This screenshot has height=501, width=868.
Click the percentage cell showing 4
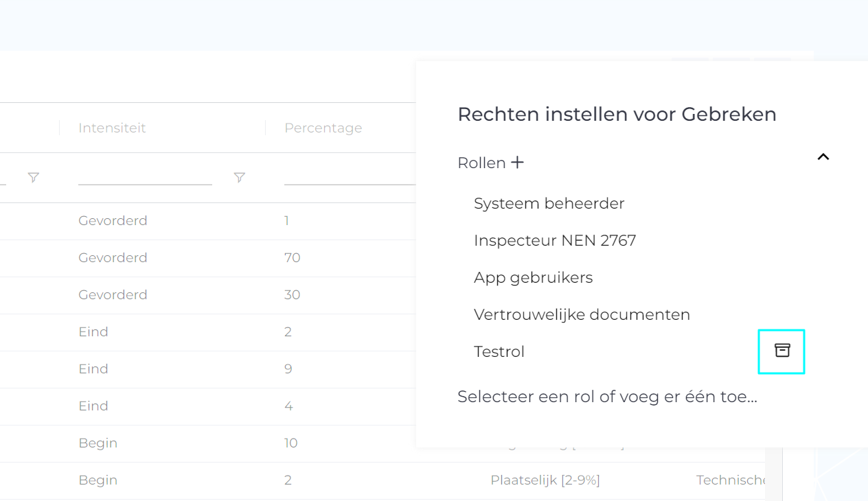[x=288, y=406]
